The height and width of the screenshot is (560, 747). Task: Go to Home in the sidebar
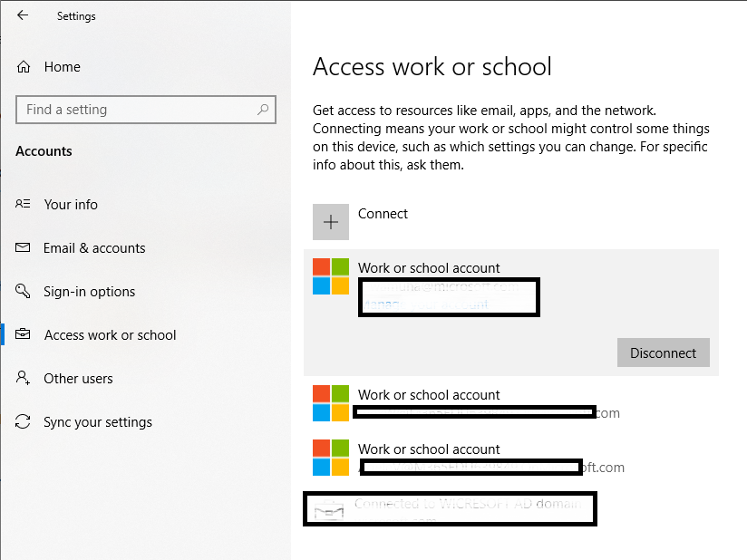tap(62, 67)
